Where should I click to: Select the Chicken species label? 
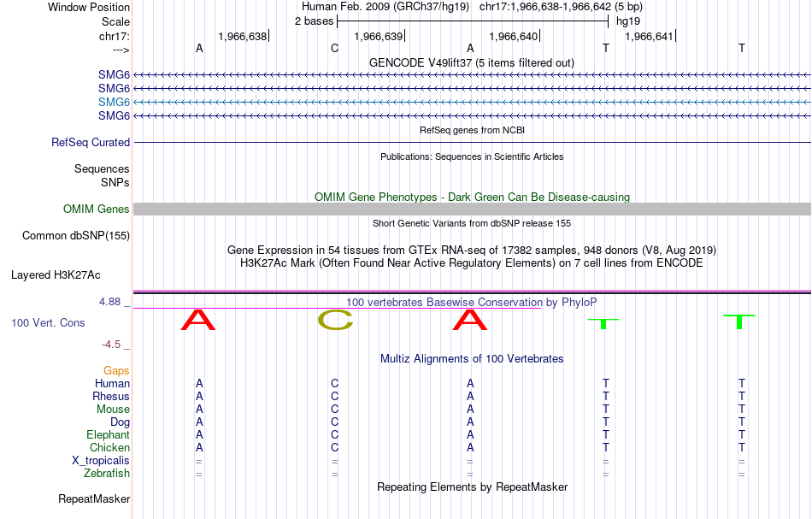(x=109, y=447)
